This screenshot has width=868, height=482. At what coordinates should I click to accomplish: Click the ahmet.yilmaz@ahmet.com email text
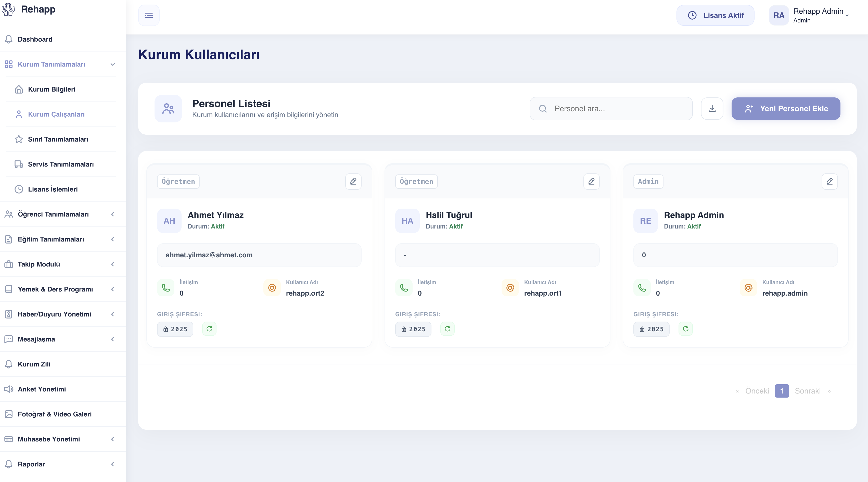[209, 255]
